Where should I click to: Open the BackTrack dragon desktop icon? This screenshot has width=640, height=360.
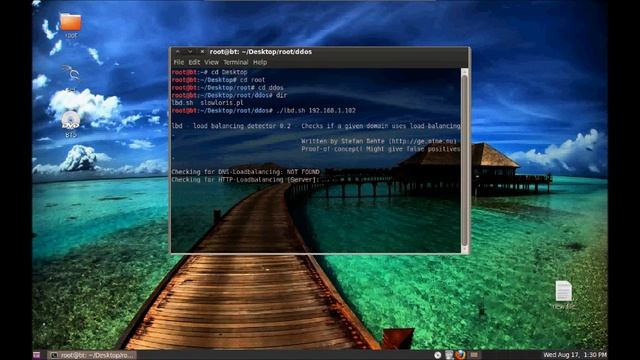point(71,73)
